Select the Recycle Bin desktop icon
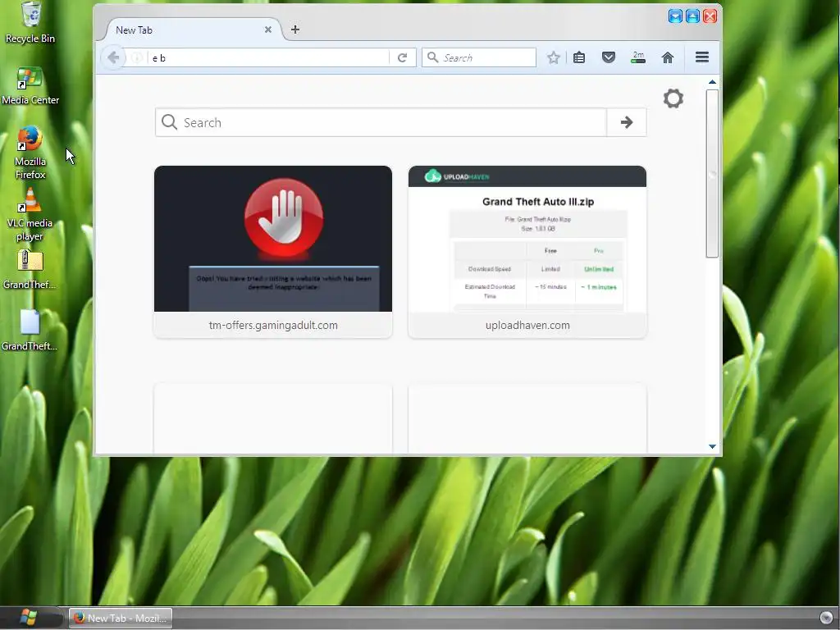The width and height of the screenshot is (840, 630). pos(30,22)
